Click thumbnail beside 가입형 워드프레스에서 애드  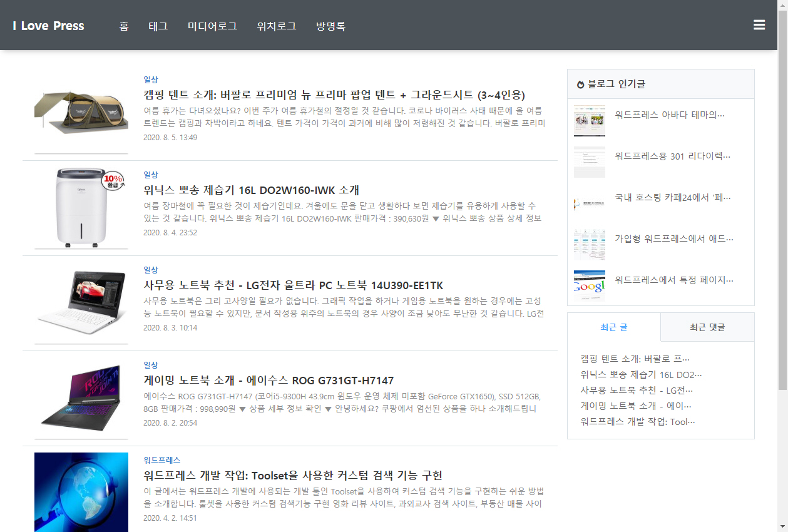tap(590, 244)
